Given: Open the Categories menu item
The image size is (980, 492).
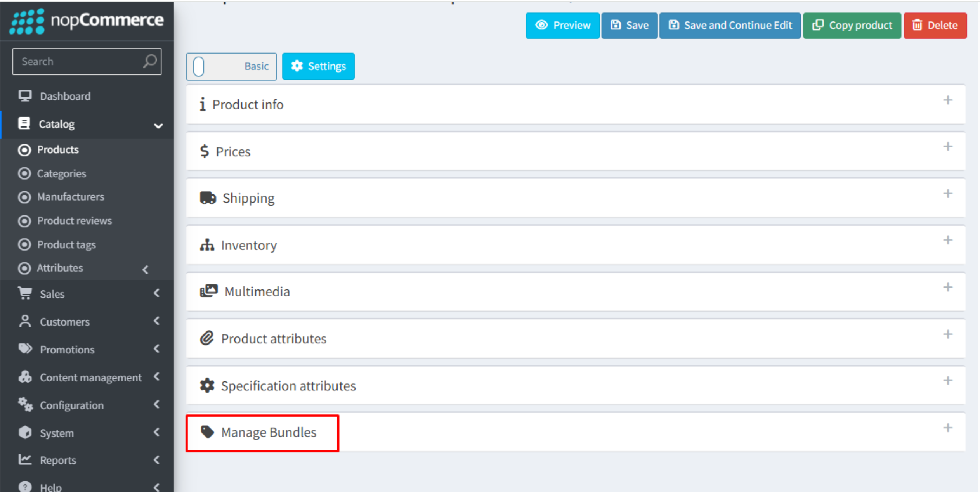Looking at the screenshot, I should (61, 173).
